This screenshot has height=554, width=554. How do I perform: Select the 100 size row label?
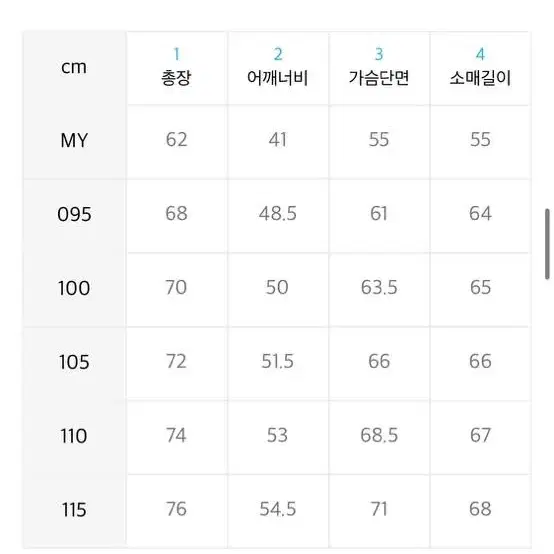(74, 289)
